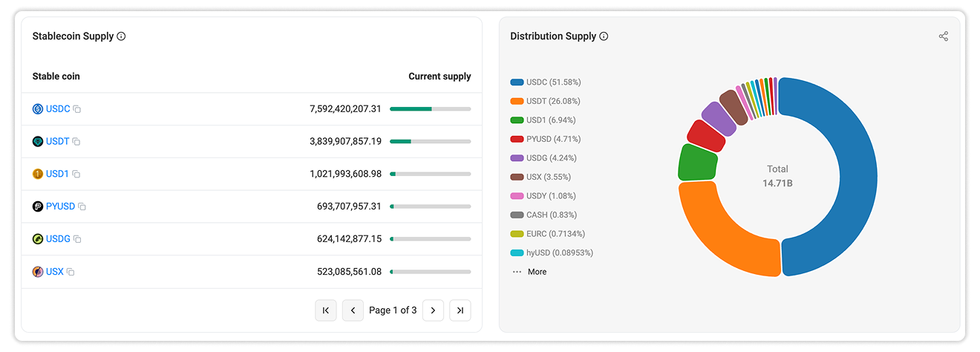Click the supply value 7,592,420,207.31
The width and height of the screenshot is (980, 352).
(345, 109)
